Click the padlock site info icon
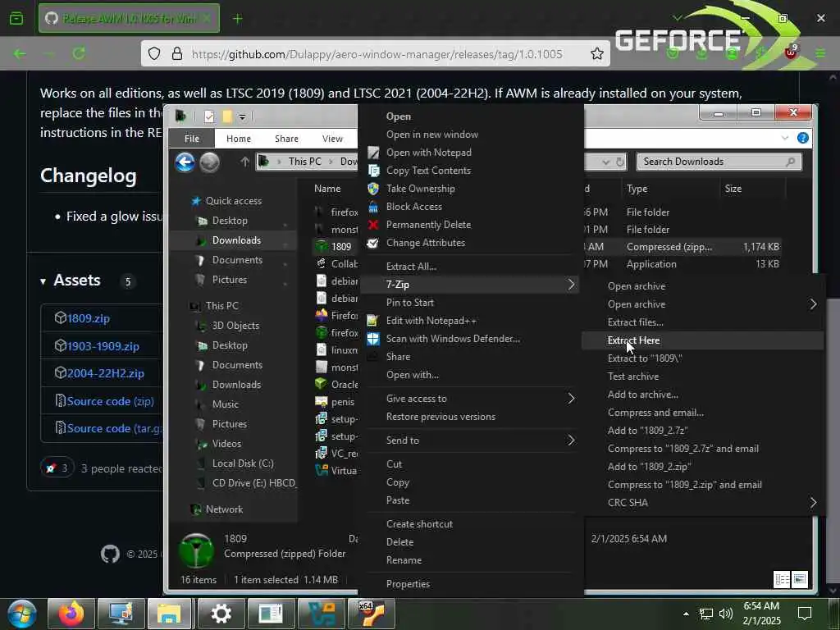Image resolution: width=840 pixels, height=630 pixels. click(x=177, y=53)
